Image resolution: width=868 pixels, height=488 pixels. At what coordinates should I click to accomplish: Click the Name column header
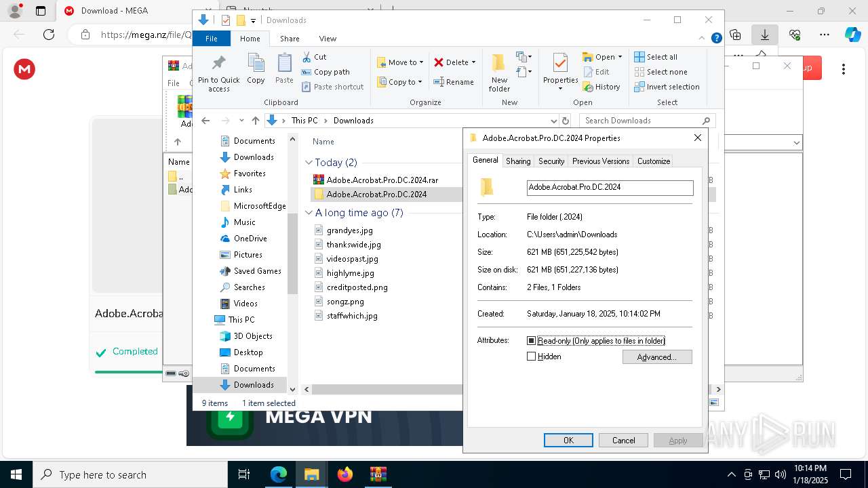click(323, 142)
